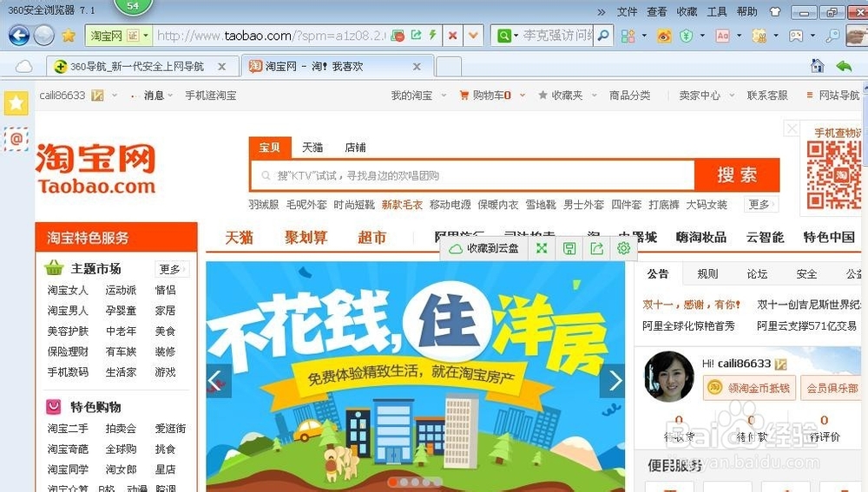Switch to the 规则 notice tab
The width and height of the screenshot is (868, 492).
[707, 274]
